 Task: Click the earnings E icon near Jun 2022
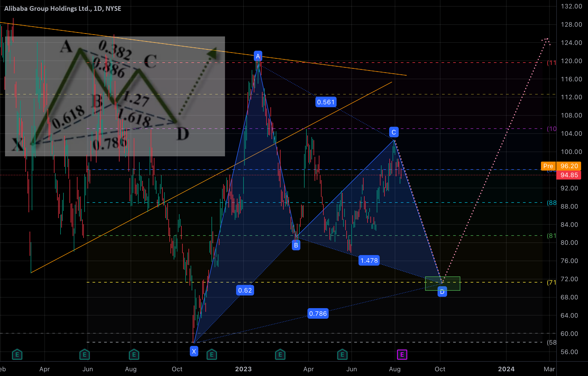coord(85,355)
